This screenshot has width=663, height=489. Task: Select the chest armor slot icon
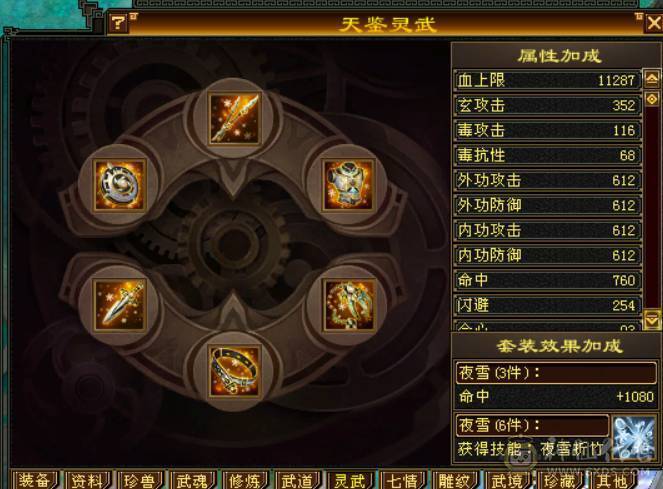(348, 185)
